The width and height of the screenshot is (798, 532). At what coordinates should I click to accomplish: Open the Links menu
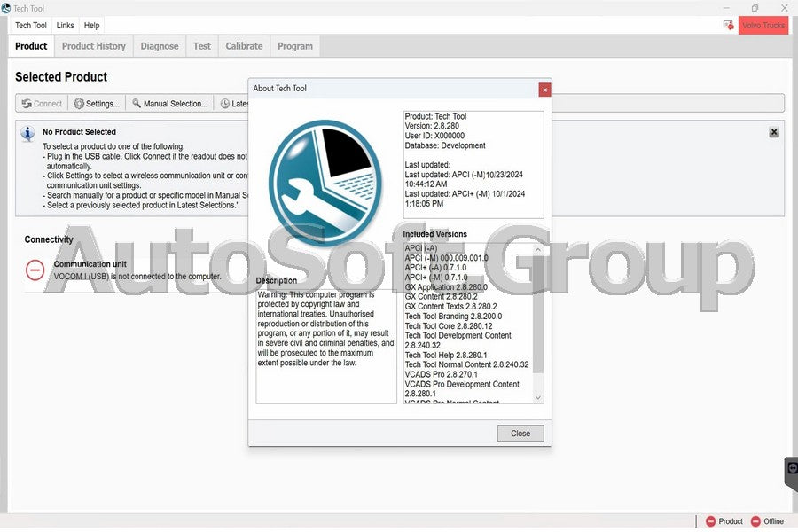pos(65,25)
